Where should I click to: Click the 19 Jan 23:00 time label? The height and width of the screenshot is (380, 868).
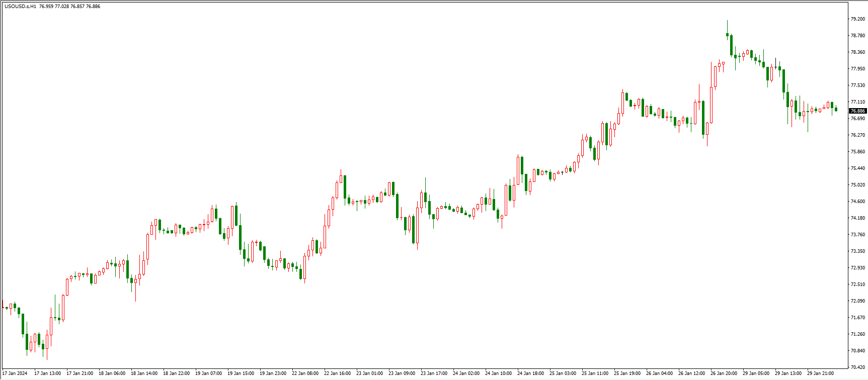(x=273, y=373)
